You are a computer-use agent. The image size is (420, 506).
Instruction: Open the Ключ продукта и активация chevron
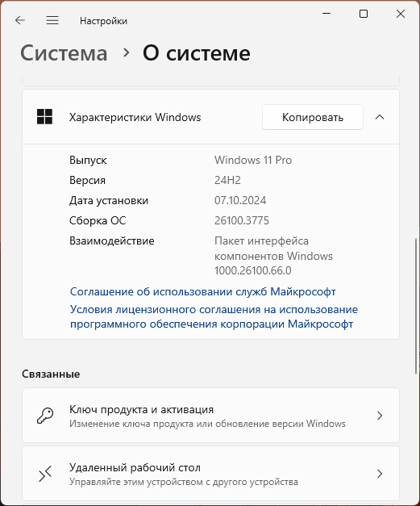380,416
